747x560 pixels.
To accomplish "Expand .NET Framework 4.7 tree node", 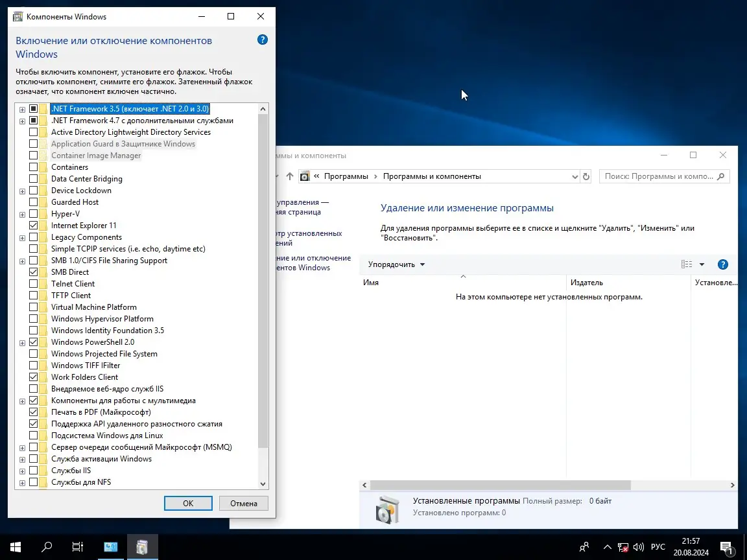I will click(x=23, y=121).
